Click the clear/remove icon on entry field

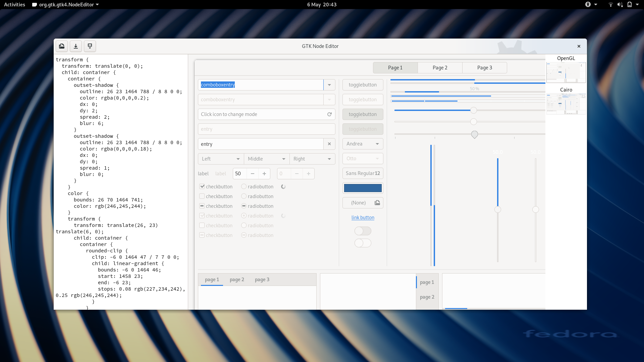(329, 144)
